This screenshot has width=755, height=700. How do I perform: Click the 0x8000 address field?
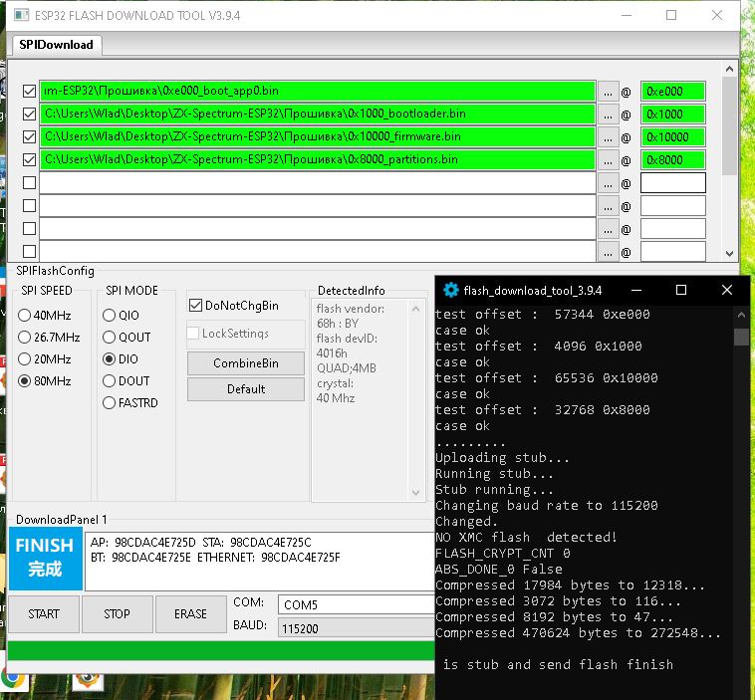[673, 160]
